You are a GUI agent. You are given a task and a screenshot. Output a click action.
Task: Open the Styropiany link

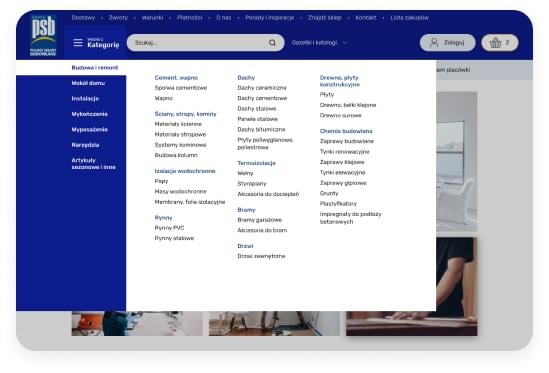click(252, 184)
